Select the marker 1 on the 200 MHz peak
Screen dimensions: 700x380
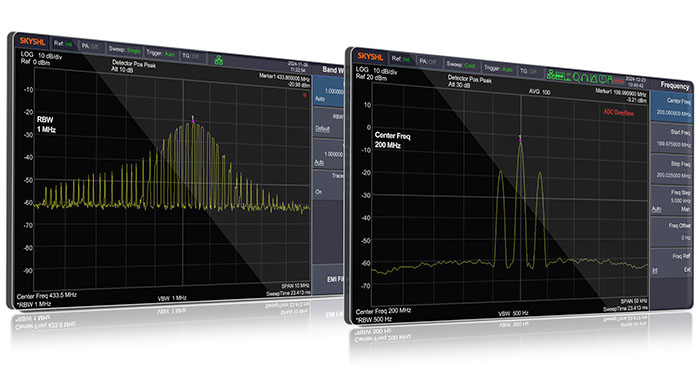click(x=520, y=138)
